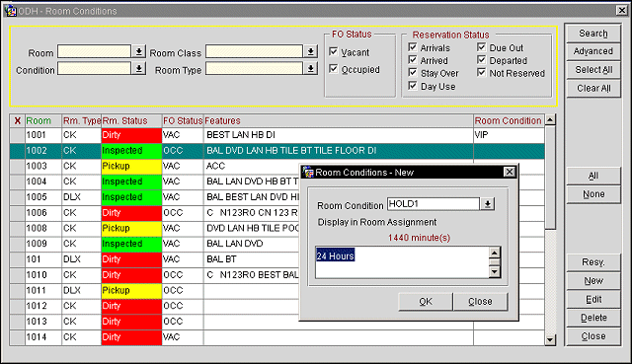Viewport: 632px width, 364px height.
Task: Toggle the Due Out reservation checkbox
Action: [481, 47]
